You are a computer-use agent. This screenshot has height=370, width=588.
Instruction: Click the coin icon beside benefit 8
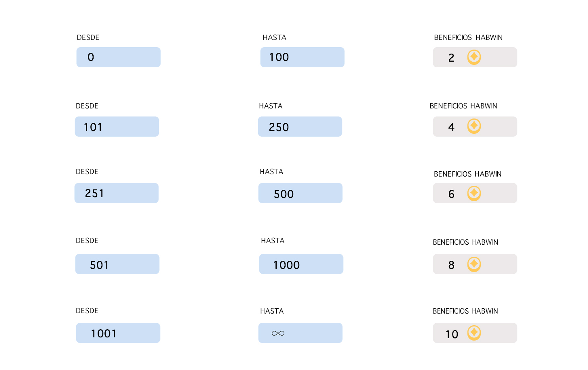[474, 264]
